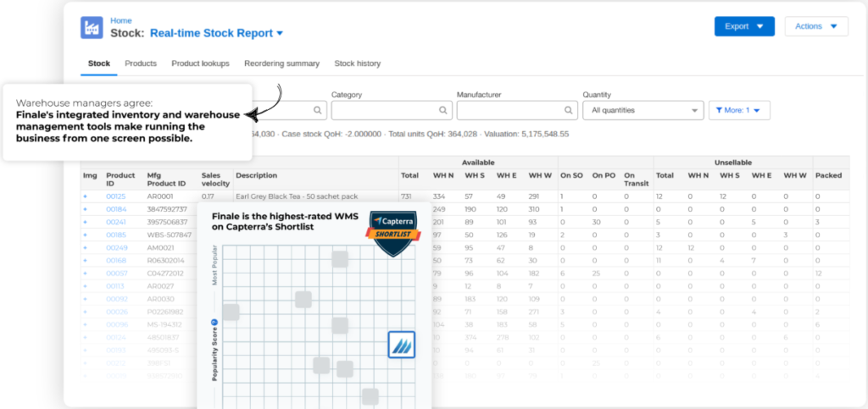Select the AR0001 manufacturer ID cell
The width and height of the screenshot is (868, 409).
(160, 196)
